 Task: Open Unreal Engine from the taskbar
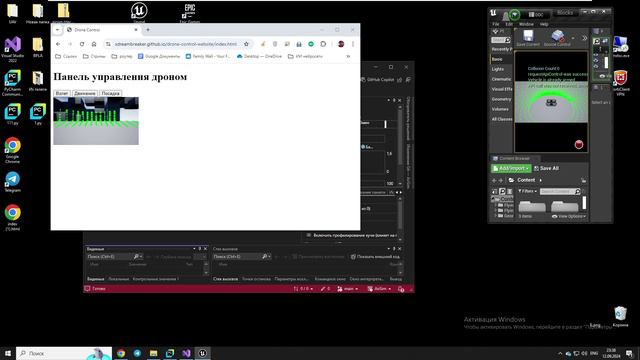point(202,353)
